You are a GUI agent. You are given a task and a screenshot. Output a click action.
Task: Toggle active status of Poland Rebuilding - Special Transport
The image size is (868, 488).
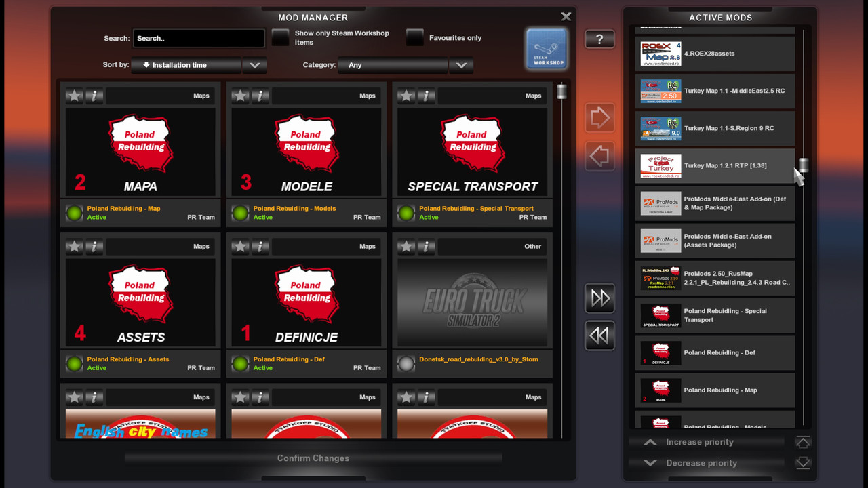pyautogui.click(x=406, y=213)
